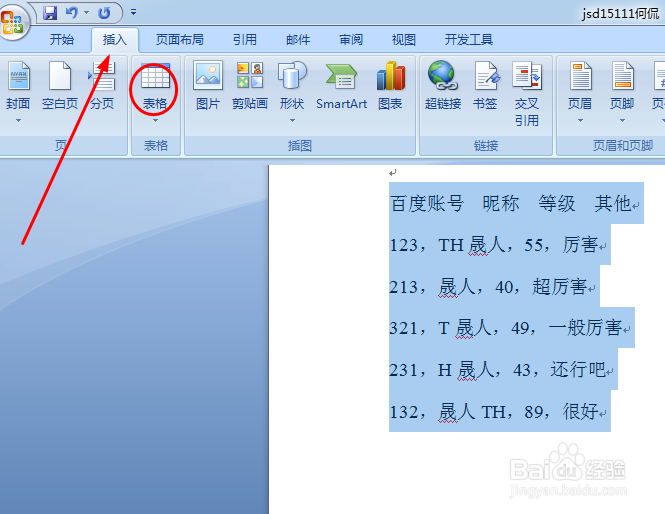The image size is (665, 514).
Task: Insert a page break with 分页
Action: 102,86
